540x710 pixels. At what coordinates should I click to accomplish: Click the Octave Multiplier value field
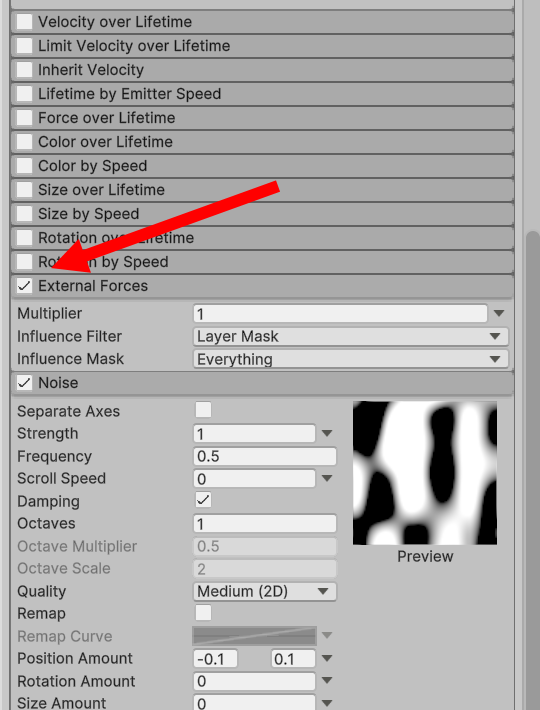click(265, 546)
